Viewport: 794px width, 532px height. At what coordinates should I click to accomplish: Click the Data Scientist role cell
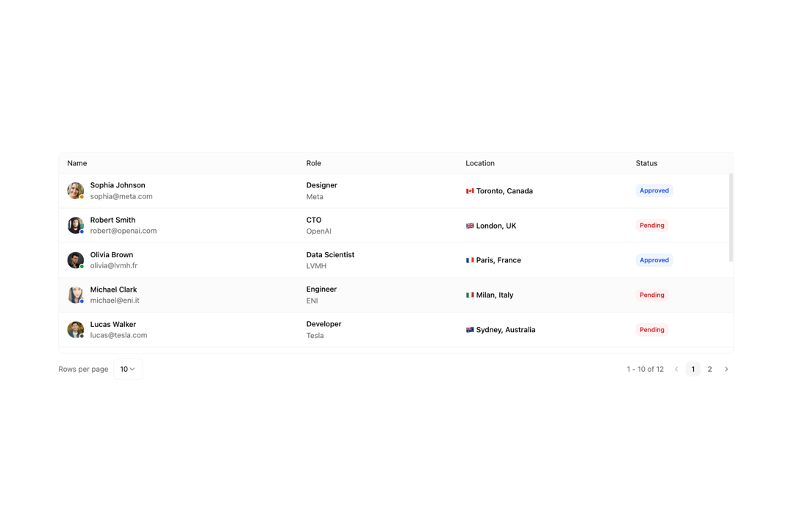330,255
